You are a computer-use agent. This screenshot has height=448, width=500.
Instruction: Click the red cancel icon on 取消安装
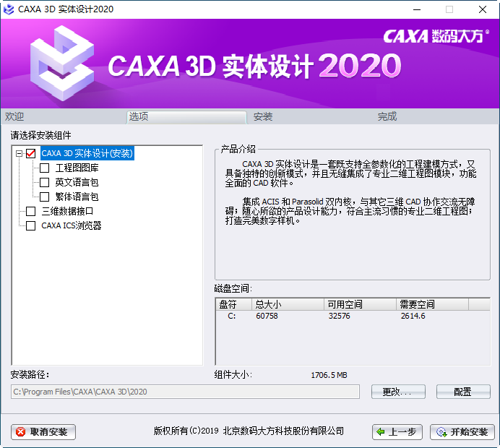21,432
